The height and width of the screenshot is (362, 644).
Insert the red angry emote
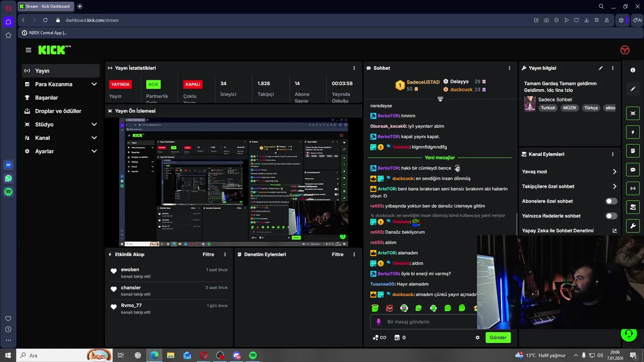click(389, 308)
